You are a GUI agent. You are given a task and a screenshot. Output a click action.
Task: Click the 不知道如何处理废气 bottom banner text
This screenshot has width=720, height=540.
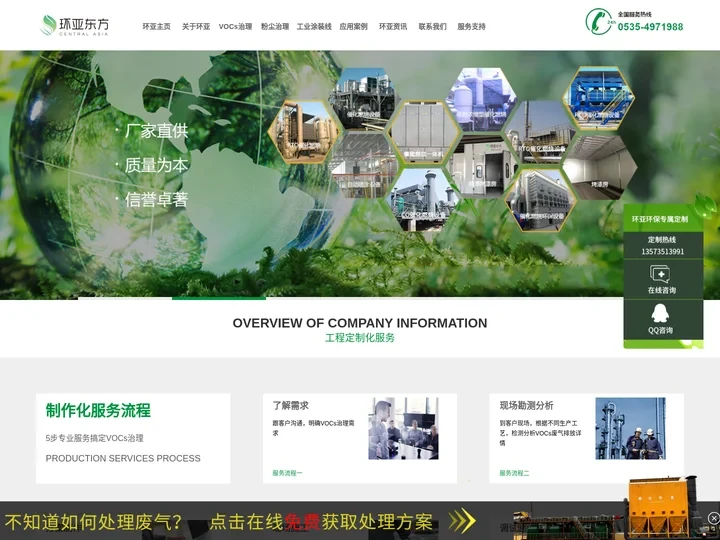coord(93,522)
